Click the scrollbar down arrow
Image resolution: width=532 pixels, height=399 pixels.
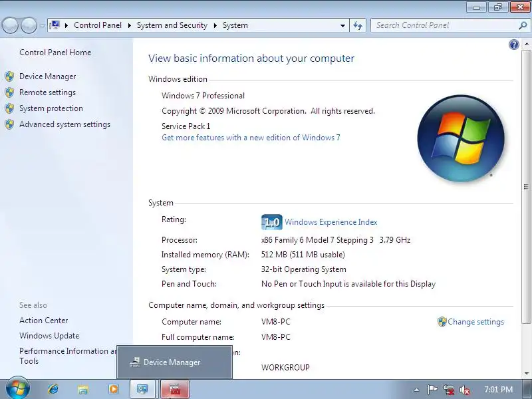pyautogui.click(x=527, y=374)
